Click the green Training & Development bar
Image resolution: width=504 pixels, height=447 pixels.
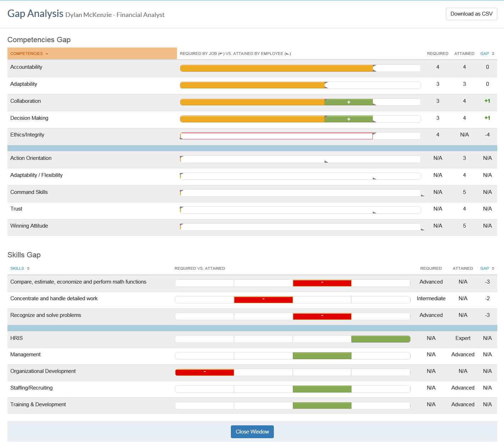(x=322, y=406)
